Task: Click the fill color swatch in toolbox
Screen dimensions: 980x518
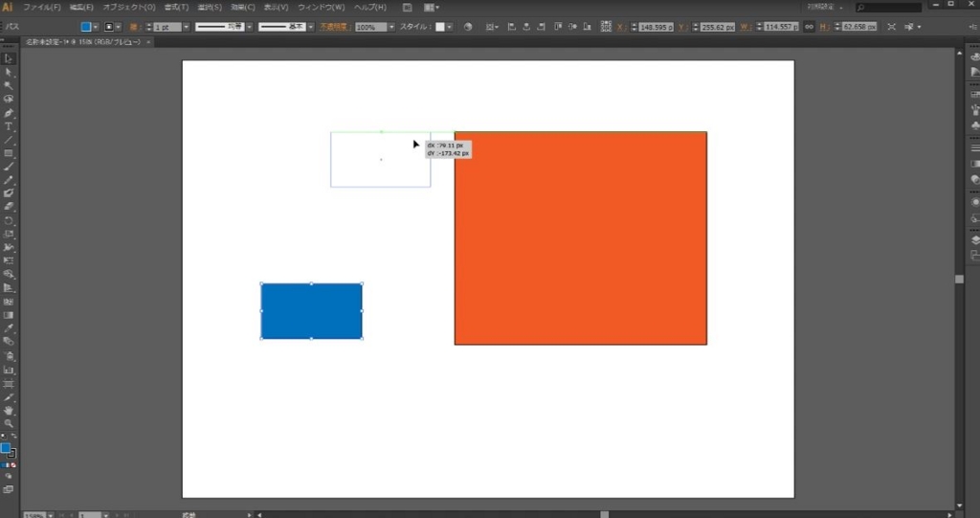Action: (x=6, y=448)
